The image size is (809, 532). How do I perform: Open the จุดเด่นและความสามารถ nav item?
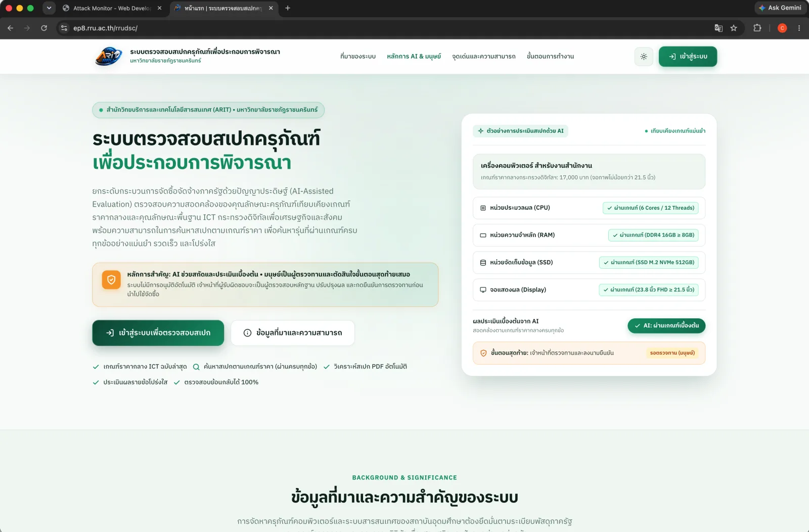[x=484, y=57]
